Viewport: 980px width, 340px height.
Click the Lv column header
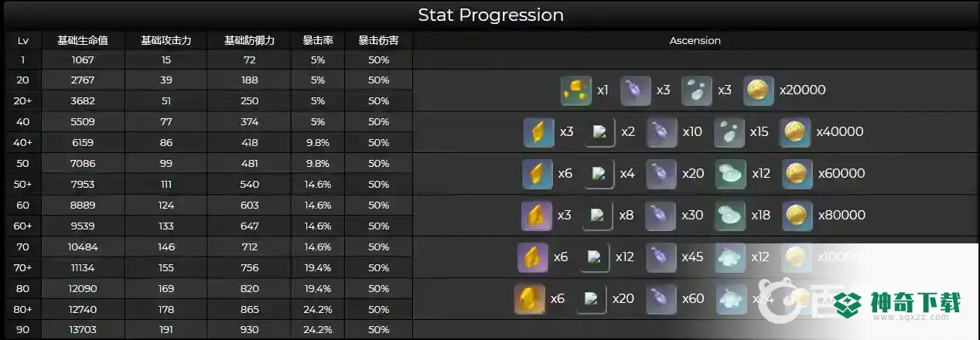(x=23, y=41)
